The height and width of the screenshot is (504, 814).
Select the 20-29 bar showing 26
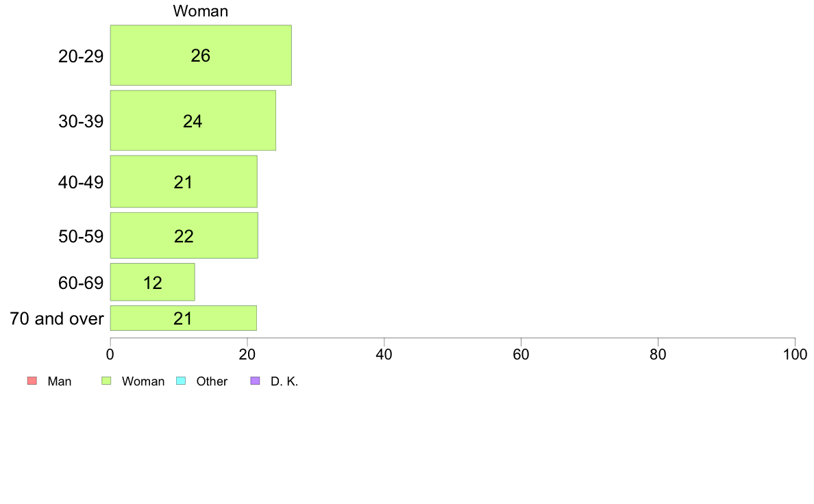pyautogui.click(x=201, y=55)
